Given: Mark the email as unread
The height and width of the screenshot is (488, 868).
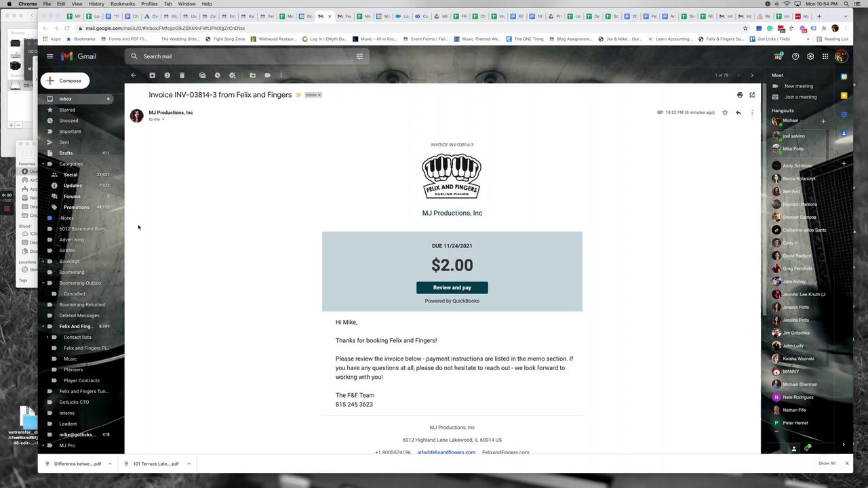Looking at the screenshot, I should pos(202,75).
